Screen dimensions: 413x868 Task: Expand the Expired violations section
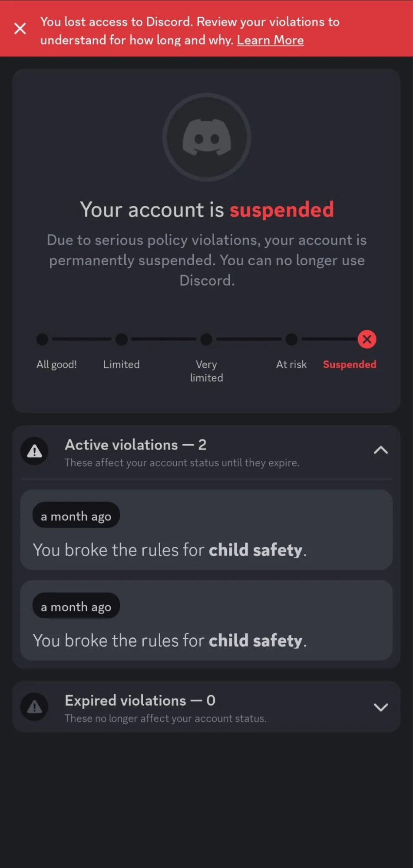(x=380, y=707)
